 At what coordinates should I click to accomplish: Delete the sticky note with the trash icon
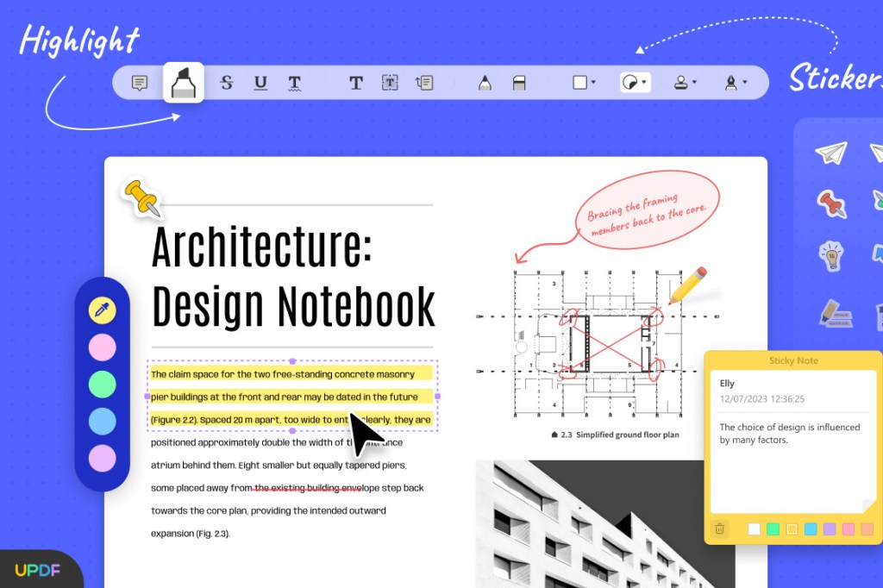pyautogui.click(x=719, y=529)
